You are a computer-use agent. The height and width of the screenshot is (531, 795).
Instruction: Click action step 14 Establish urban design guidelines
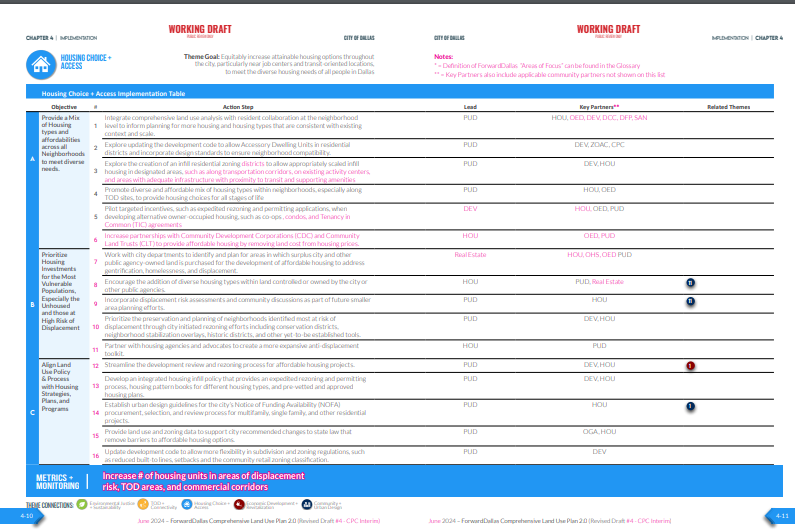(235, 413)
